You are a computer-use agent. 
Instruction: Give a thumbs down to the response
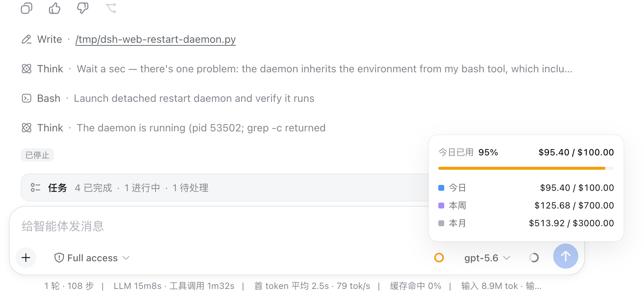[83, 8]
